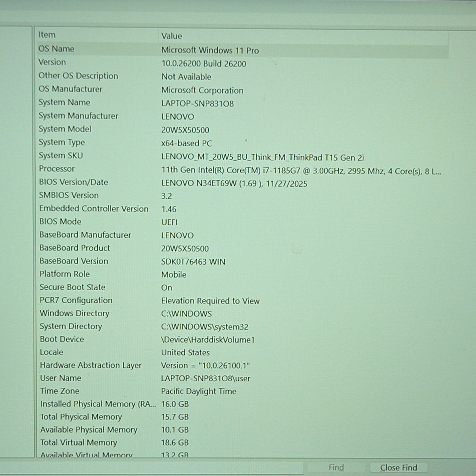Click the UEFI value

click(169, 222)
